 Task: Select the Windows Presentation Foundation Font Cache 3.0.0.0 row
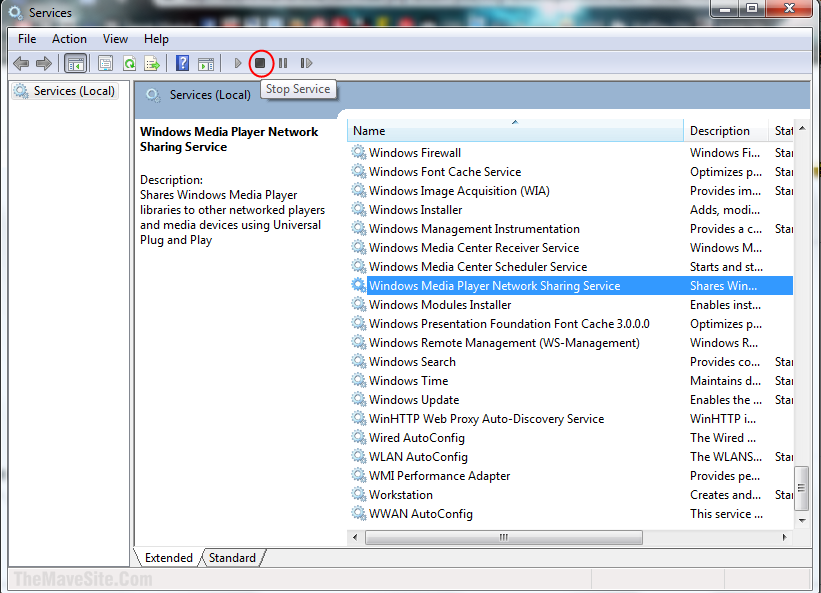[x=570, y=323]
